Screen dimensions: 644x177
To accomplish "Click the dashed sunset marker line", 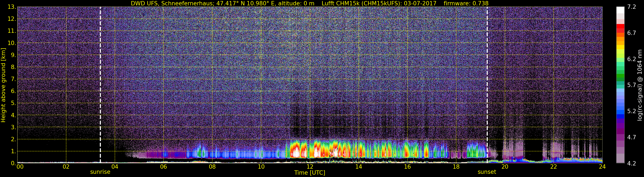I will coord(487,85).
